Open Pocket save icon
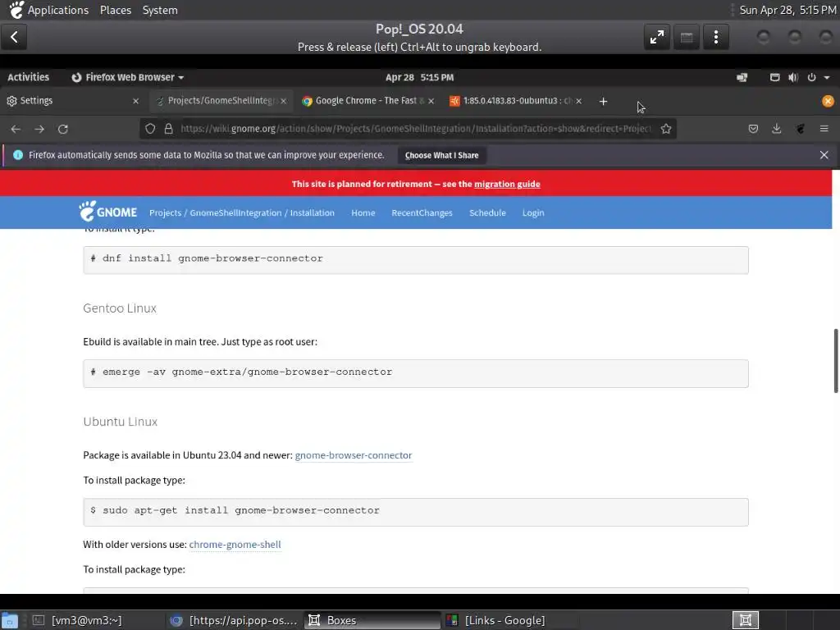 753,129
